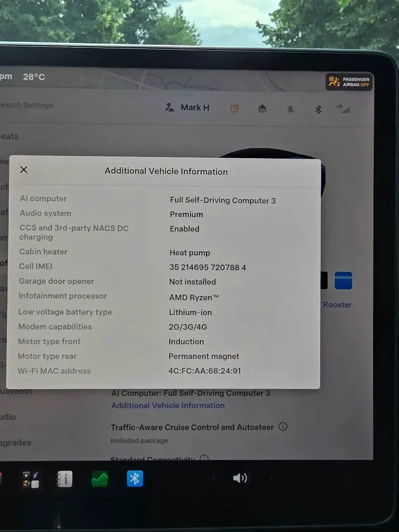Open the Upgrades settings menu item
The image size is (399, 532).
pos(16,443)
